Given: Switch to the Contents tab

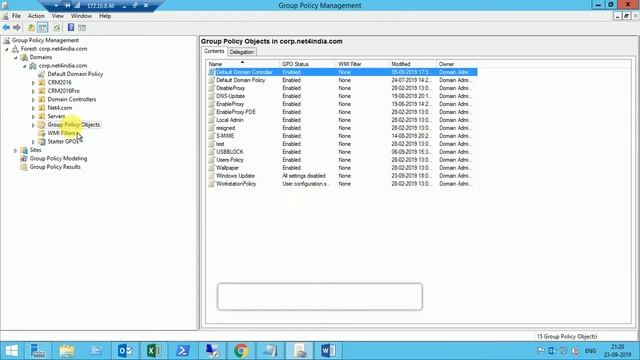Looking at the screenshot, I should (214, 51).
